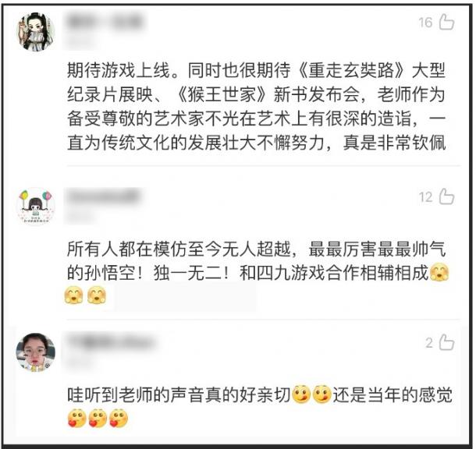
Task: Tap the shy emoji after 相辅相成
Action: tap(439, 273)
